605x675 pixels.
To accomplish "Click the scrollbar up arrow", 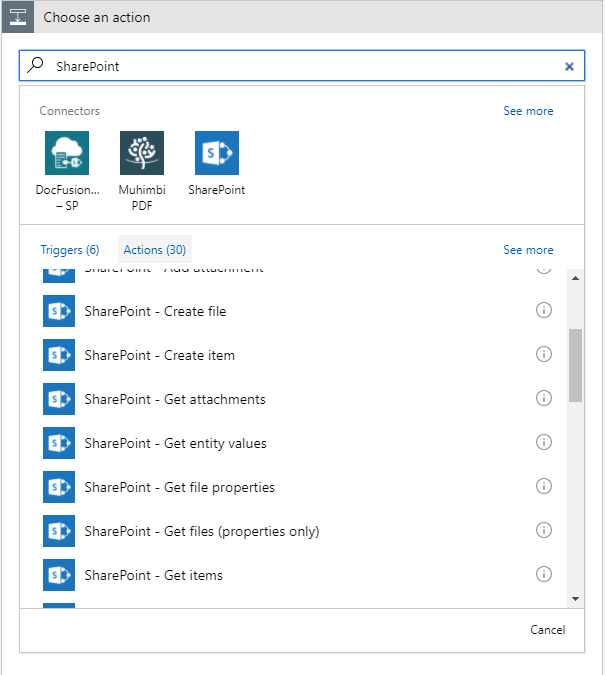I will 575,278.
